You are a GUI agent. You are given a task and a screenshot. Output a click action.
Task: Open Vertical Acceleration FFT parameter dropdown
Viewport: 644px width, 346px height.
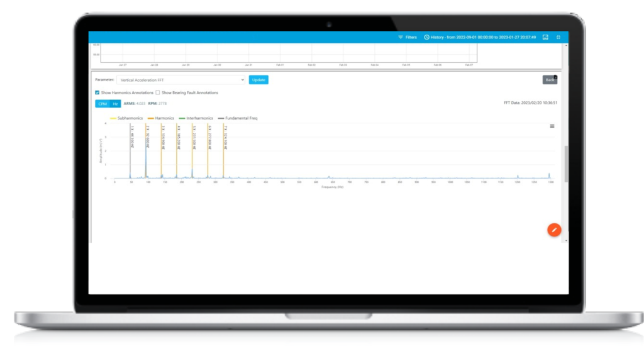(180, 80)
